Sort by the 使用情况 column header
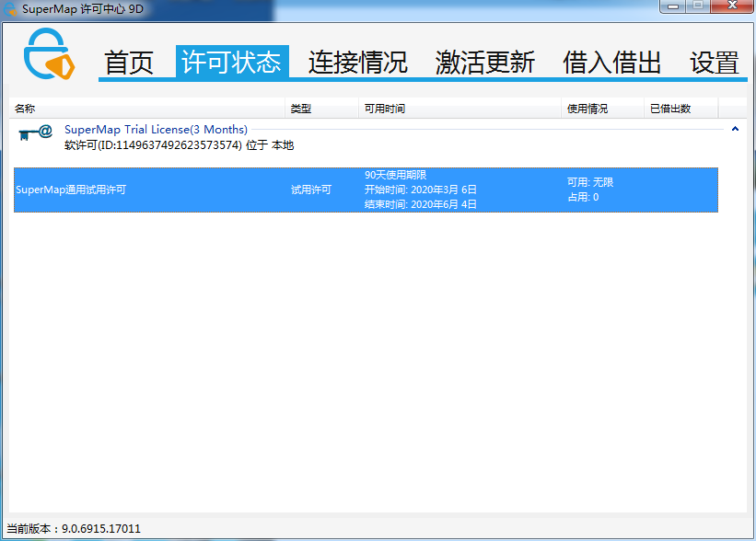Screen dimensions: 756x541 602,109
